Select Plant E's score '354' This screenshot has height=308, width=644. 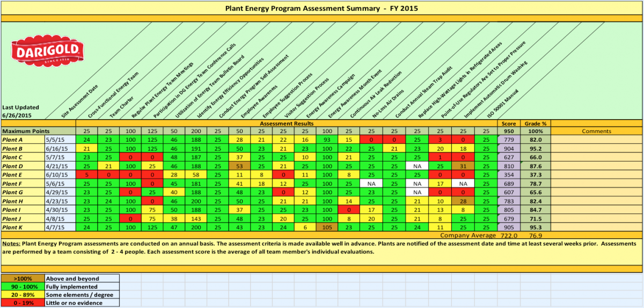[x=507, y=174]
